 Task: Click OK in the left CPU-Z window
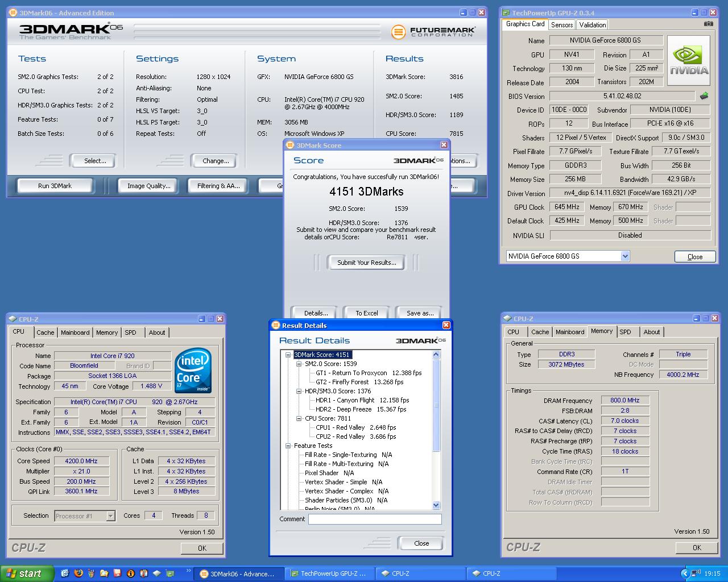(202, 548)
